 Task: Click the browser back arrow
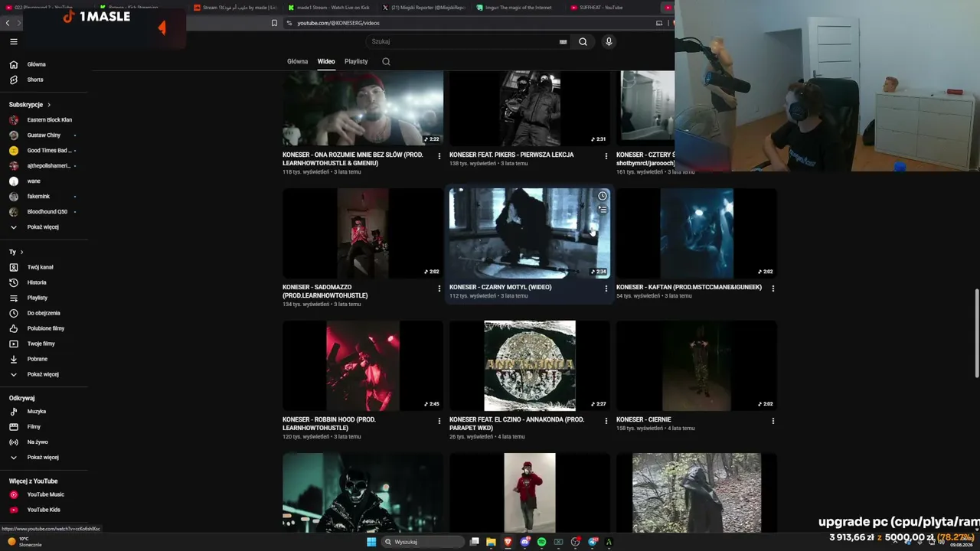click(8, 23)
